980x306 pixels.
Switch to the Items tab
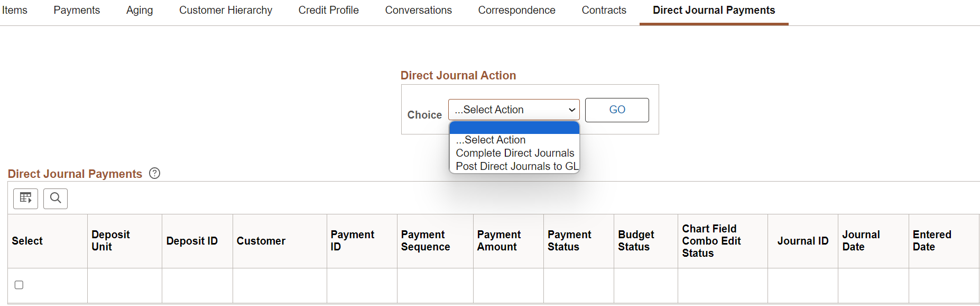tap(14, 10)
